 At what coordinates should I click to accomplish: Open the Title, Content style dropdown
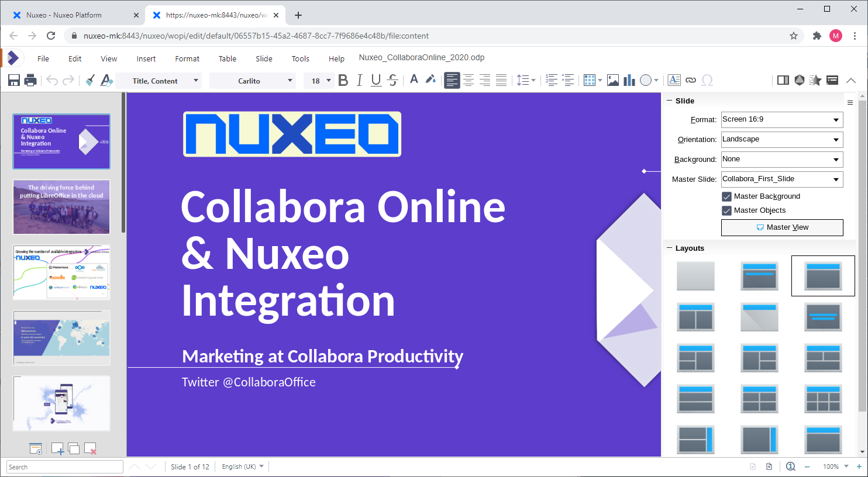click(195, 81)
